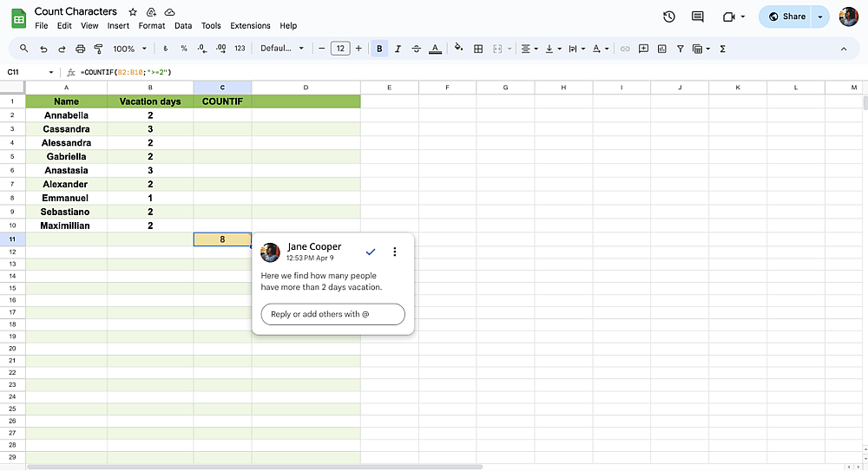The width and height of the screenshot is (868, 471).
Task: Open the zoom 100% dropdown
Action: coord(129,49)
